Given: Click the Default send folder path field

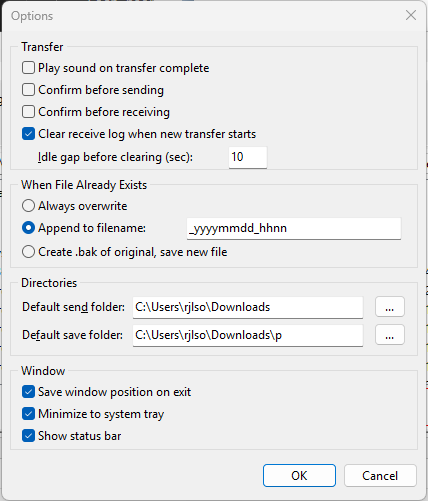Looking at the screenshot, I should (x=248, y=307).
